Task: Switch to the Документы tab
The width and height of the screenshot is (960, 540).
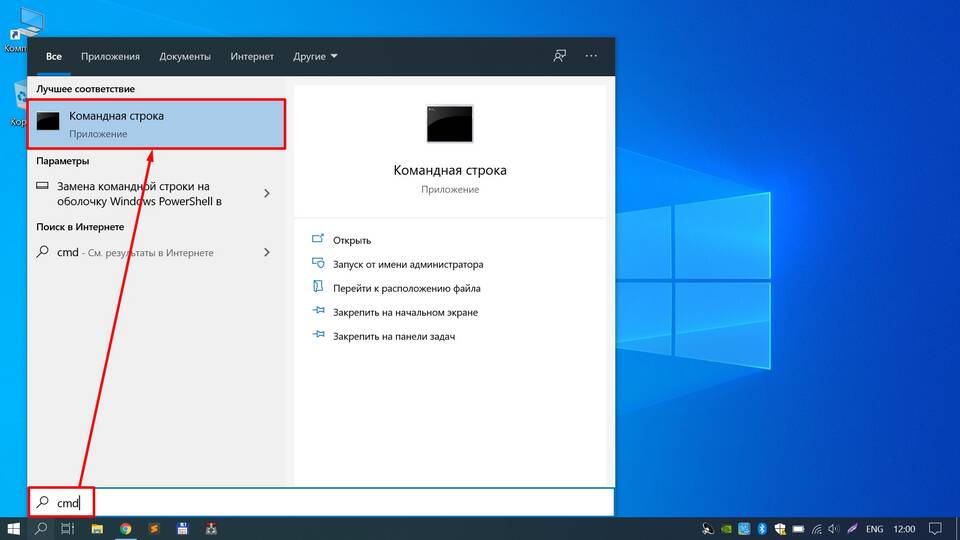Action: 185,56
